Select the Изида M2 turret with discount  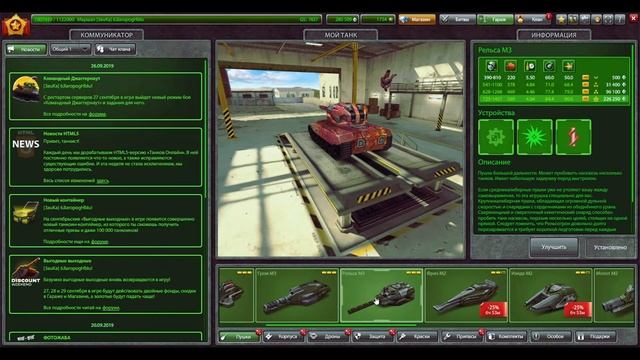[551, 296]
